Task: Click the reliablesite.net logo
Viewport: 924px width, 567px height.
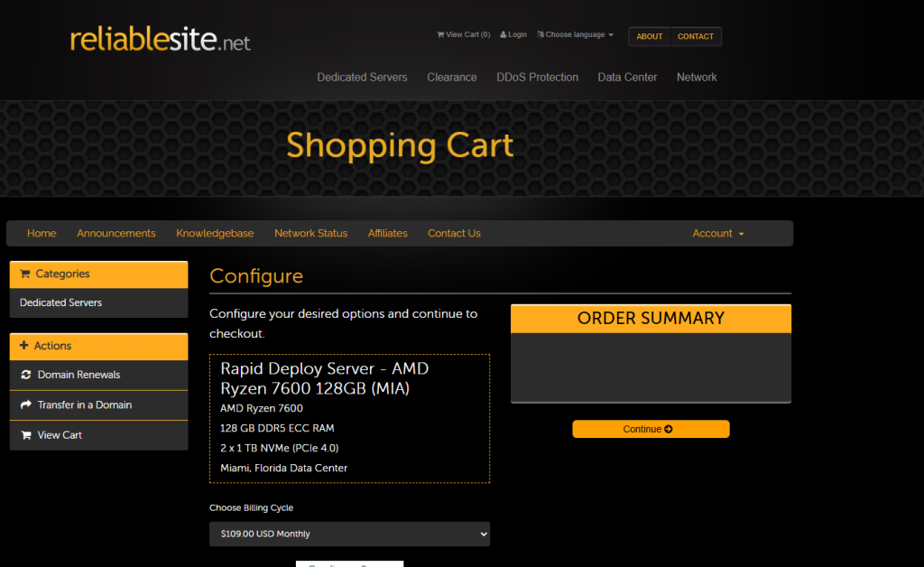Action: (161, 40)
